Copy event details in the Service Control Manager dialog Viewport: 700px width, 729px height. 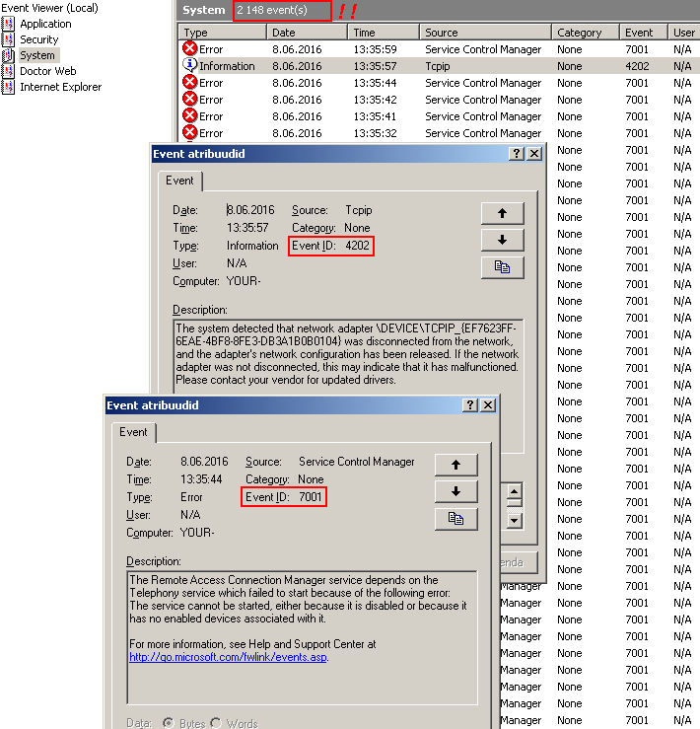tap(455, 519)
